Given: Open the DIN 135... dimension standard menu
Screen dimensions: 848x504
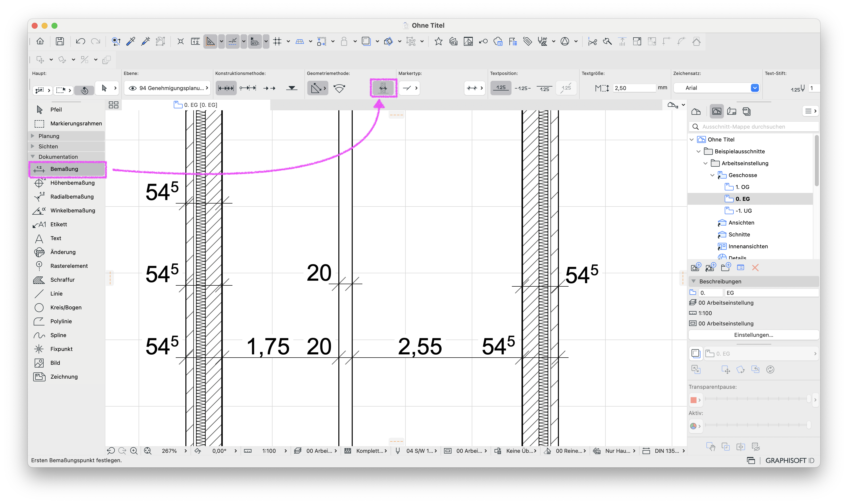Looking at the screenshot, I should coord(663,451).
